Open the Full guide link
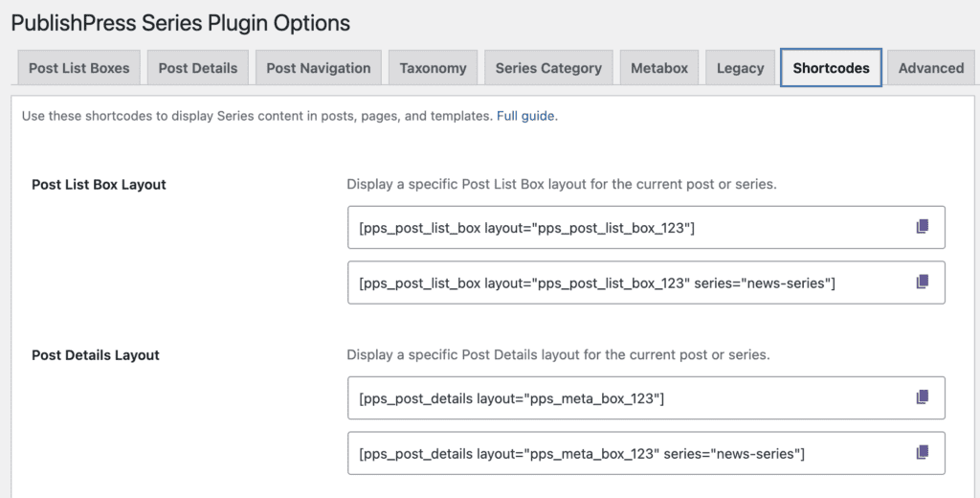 pos(525,116)
